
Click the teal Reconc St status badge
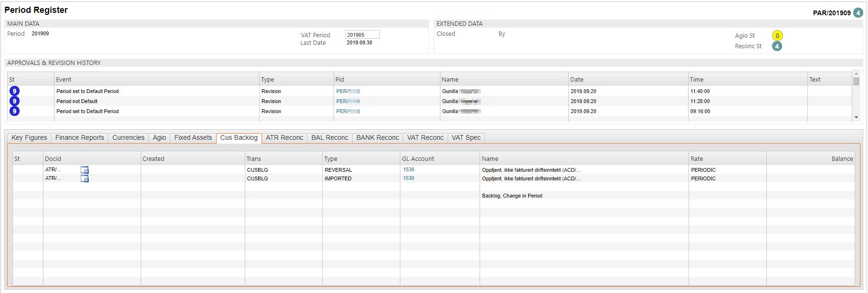click(777, 46)
